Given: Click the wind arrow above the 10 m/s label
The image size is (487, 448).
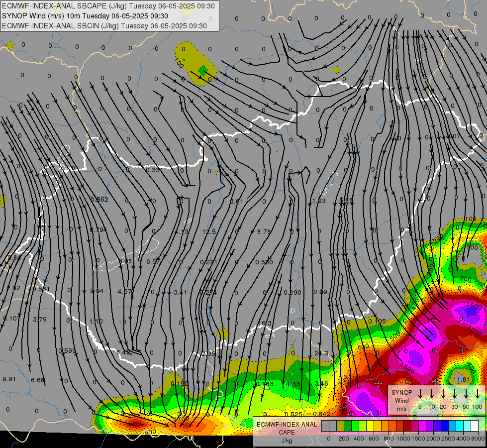Looking at the screenshot, I should (431, 393).
